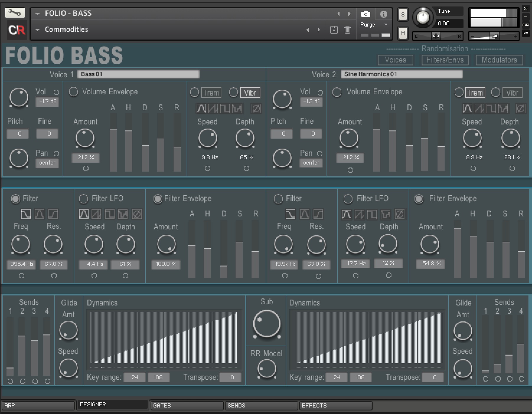Click the camera snapshot icon

(365, 14)
